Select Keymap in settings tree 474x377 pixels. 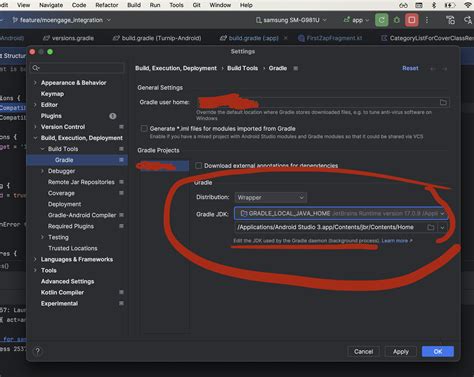coord(52,94)
